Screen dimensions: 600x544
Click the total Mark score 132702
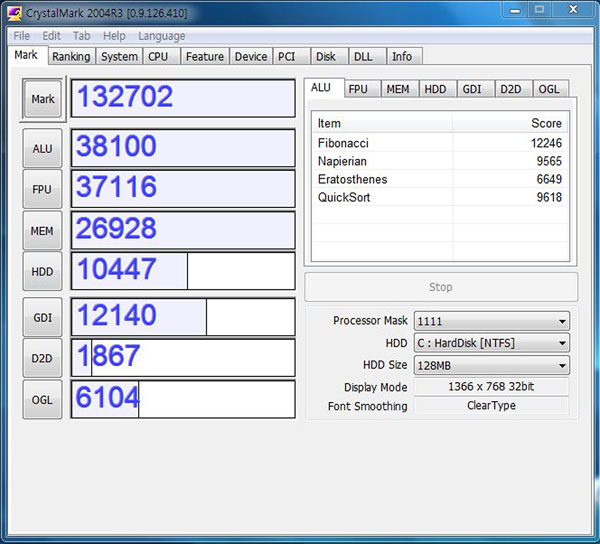183,98
